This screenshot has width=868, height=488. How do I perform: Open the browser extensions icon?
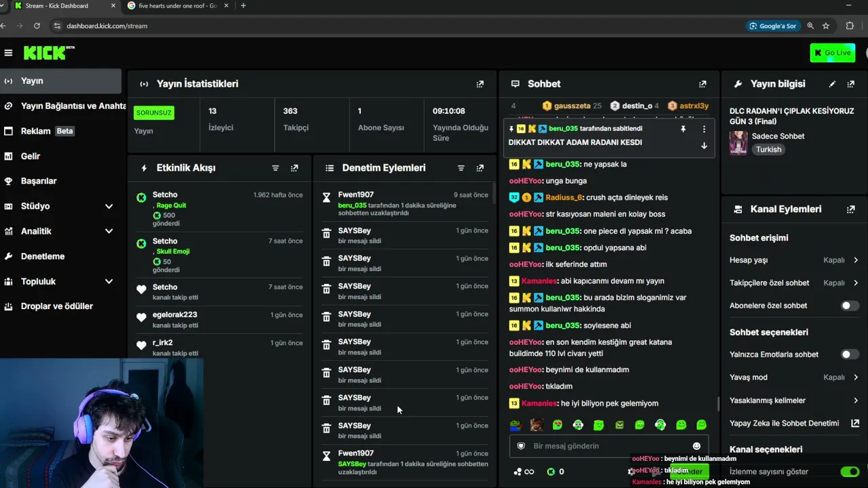(850, 26)
